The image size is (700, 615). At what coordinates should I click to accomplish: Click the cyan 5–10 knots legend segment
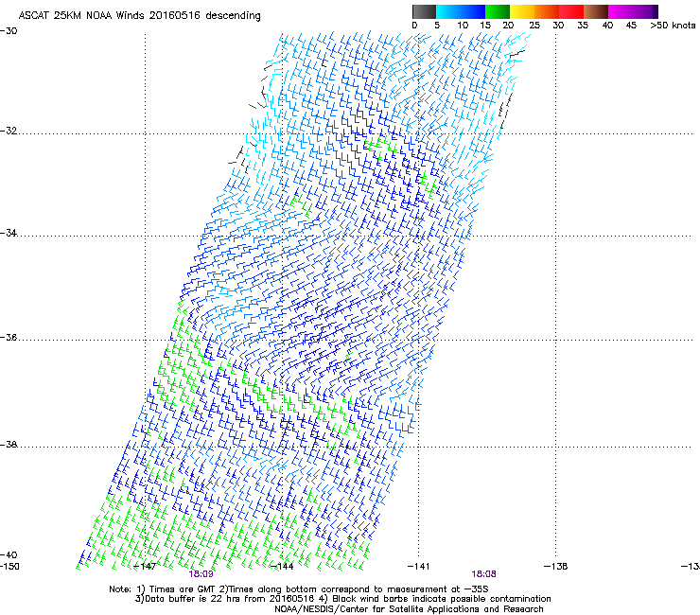[448, 11]
